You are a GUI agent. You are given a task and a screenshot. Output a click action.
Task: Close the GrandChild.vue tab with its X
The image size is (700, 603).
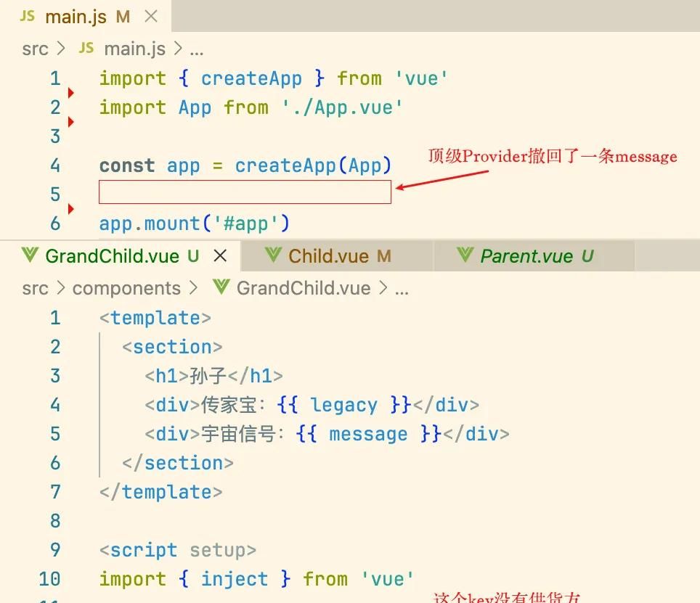pos(220,255)
